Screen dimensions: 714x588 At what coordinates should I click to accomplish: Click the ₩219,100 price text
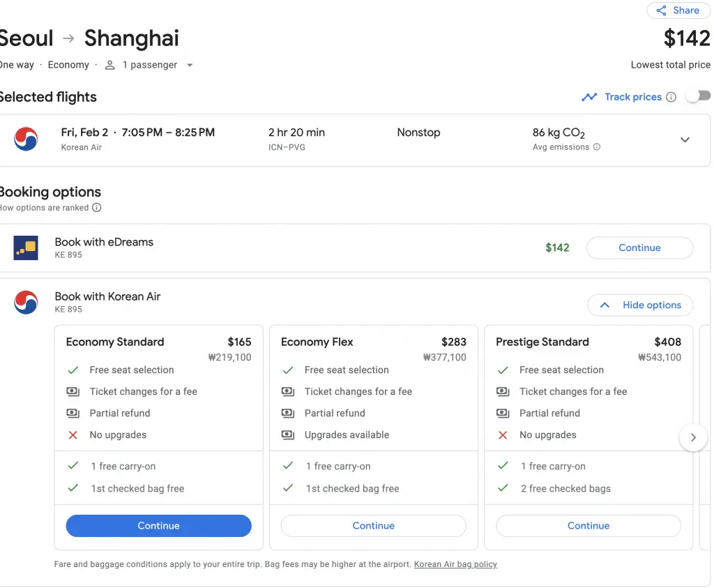230,358
